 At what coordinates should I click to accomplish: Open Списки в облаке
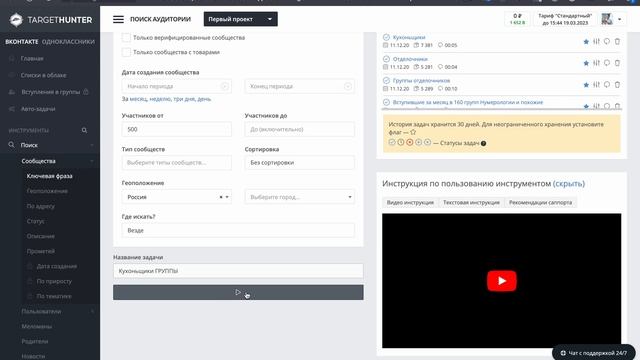[x=43, y=75]
